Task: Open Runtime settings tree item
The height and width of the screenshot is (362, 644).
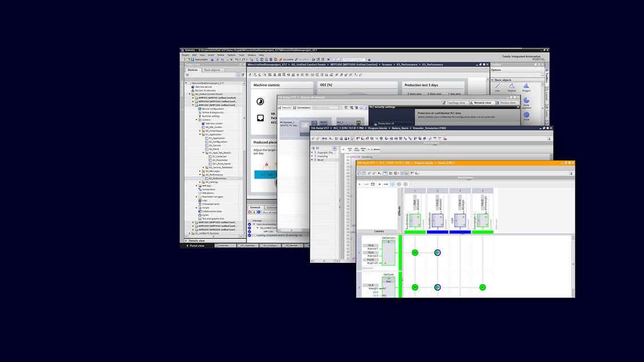Action: pyautogui.click(x=211, y=116)
